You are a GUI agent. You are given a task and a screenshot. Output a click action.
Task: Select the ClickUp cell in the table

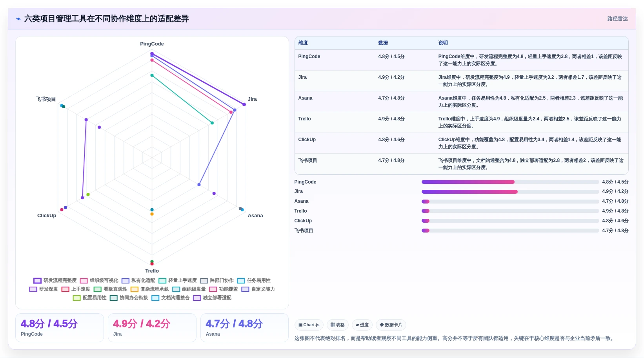point(307,140)
